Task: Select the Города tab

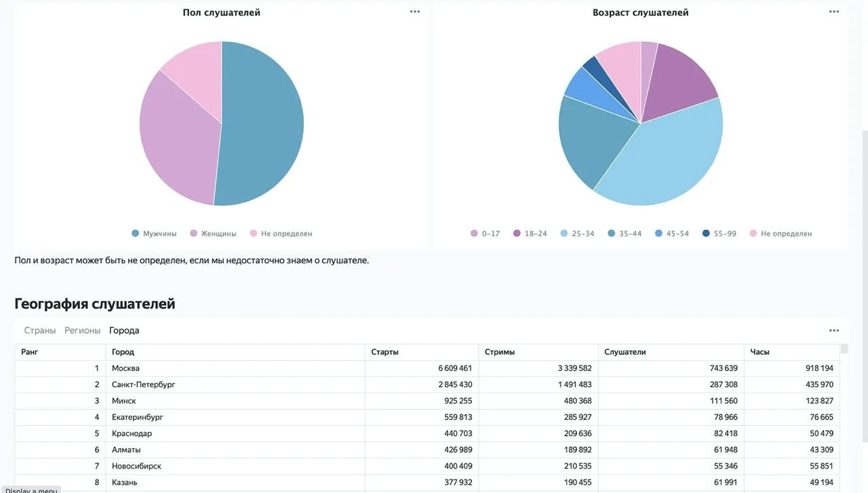Action: click(x=124, y=331)
